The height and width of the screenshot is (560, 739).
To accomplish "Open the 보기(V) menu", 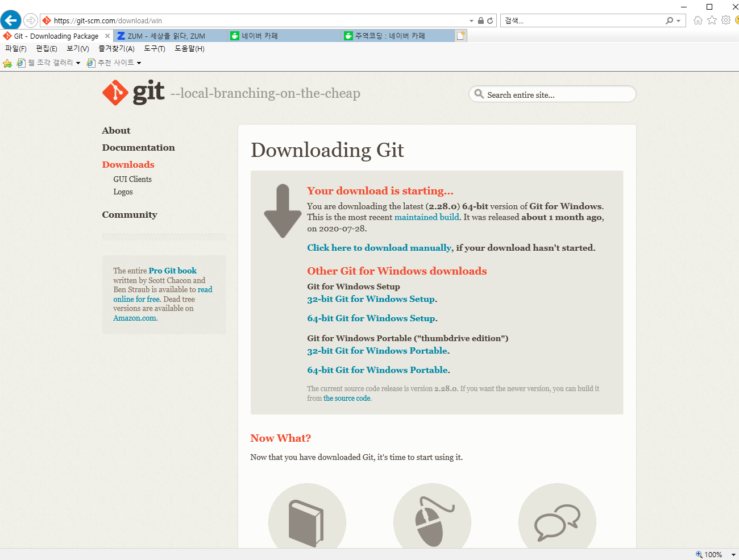I will pos(78,49).
